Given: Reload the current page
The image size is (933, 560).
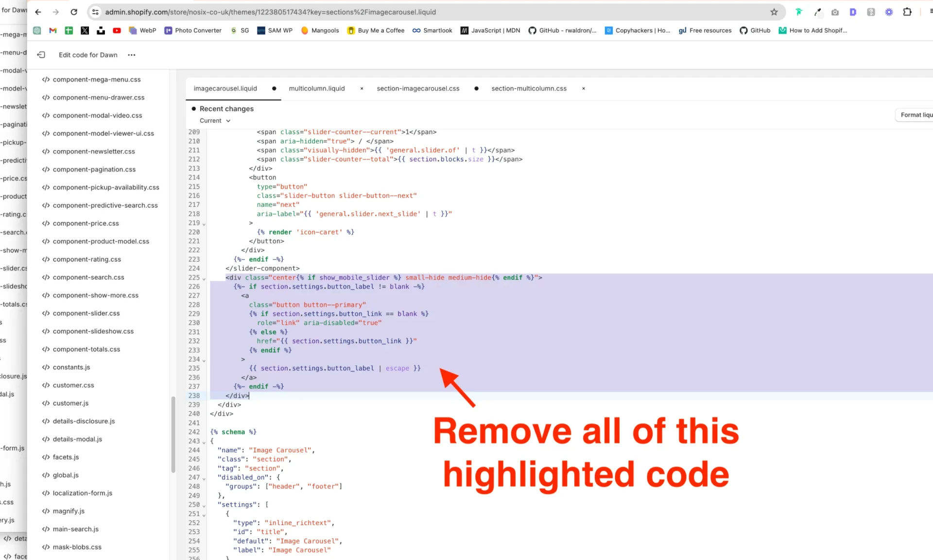Looking at the screenshot, I should tap(74, 12).
